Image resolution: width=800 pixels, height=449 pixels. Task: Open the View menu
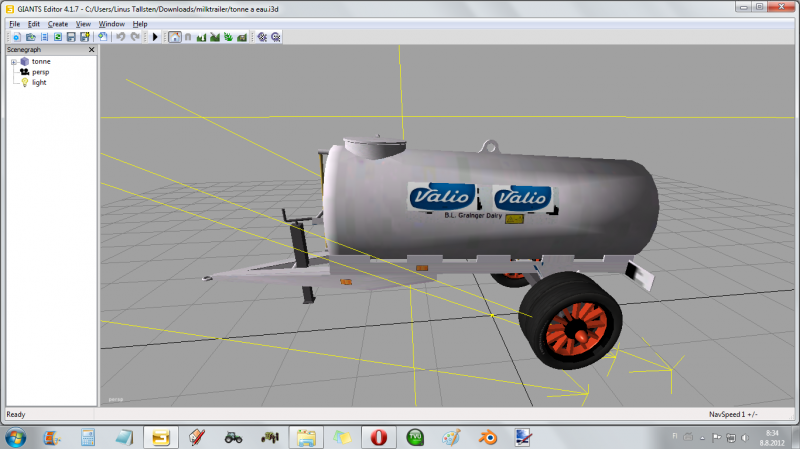point(83,24)
